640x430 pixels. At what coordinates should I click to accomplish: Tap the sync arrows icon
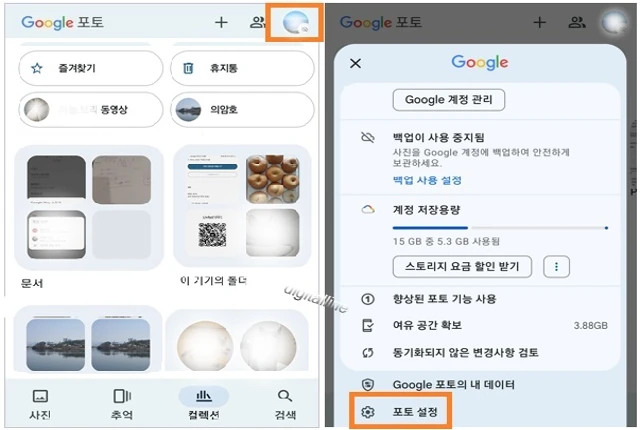point(368,352)
